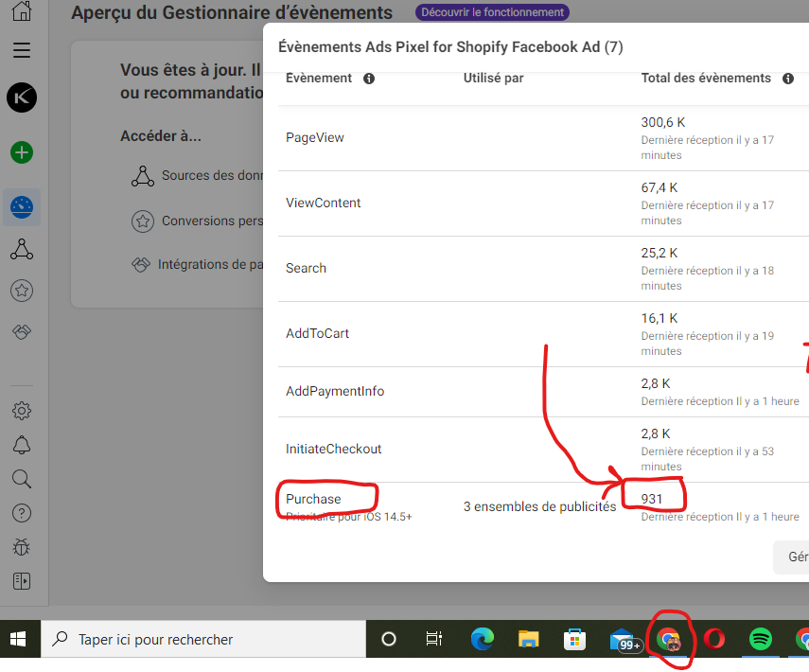Click the Évènement column header
The height and width of the screenshot is (672, 809).
(x=319, y=78)
